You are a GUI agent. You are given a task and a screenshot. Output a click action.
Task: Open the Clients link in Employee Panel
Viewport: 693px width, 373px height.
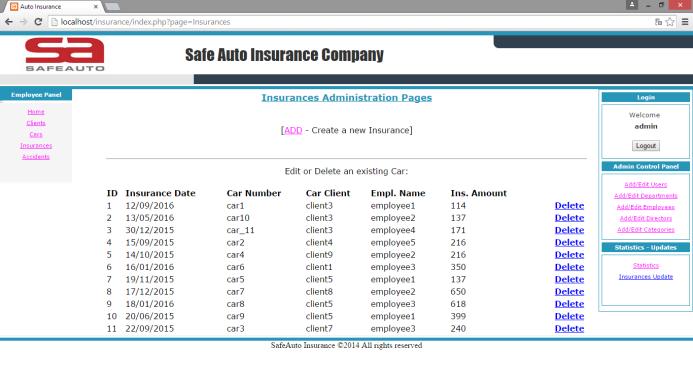pyautogui.click(x=36, y=123)
